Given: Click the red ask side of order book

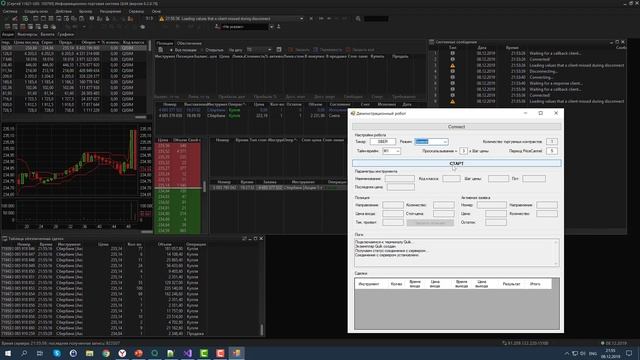Looking at the screenshot, I should (x=178, y=165).
